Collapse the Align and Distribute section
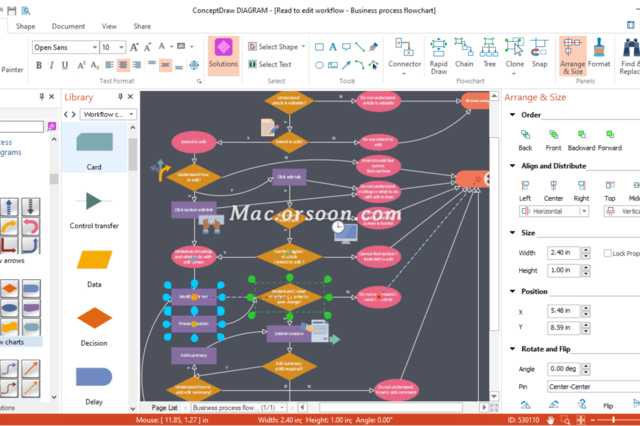 point(513,166)
